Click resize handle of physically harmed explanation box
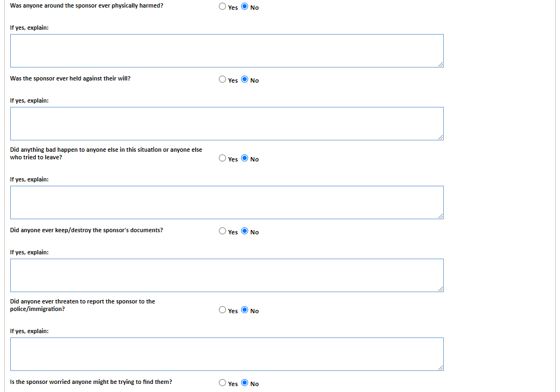The image size is (560, 392). (441, 64)
